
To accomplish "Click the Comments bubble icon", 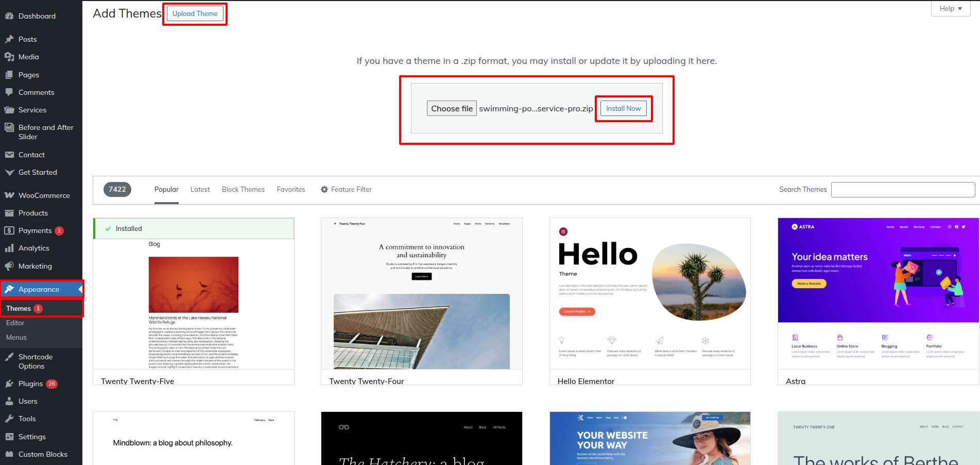I will tap(9, 92).
